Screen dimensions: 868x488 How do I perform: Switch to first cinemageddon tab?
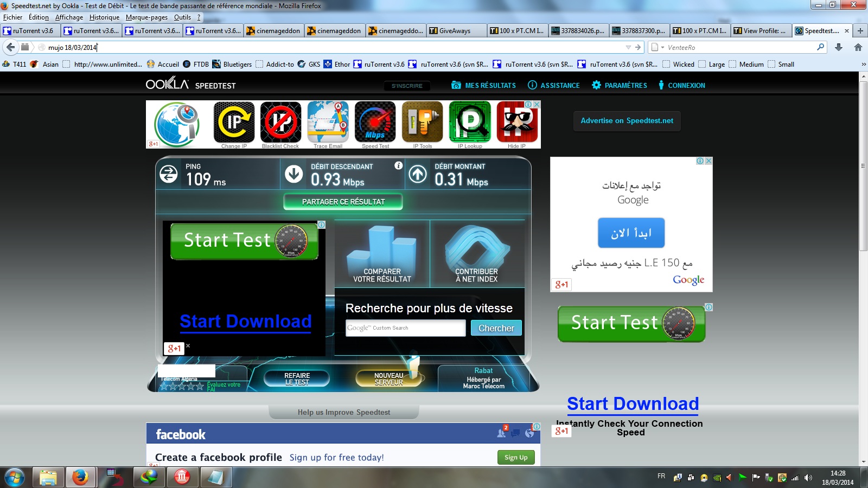(x=273, y=31)
